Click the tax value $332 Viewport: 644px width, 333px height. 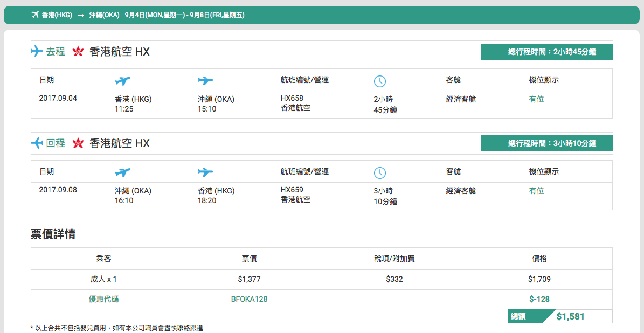[x=394, y=279]
